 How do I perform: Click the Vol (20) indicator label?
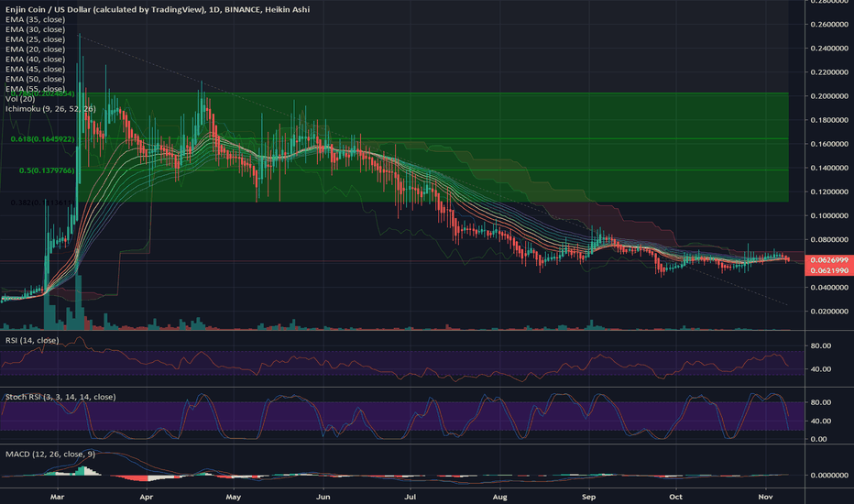pyautogui.click(x=19, y=99)
